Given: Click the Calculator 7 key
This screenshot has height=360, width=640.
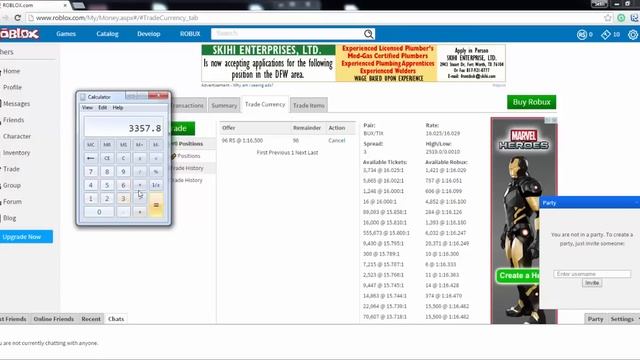Looking at the screenshot, I should 91,171.
